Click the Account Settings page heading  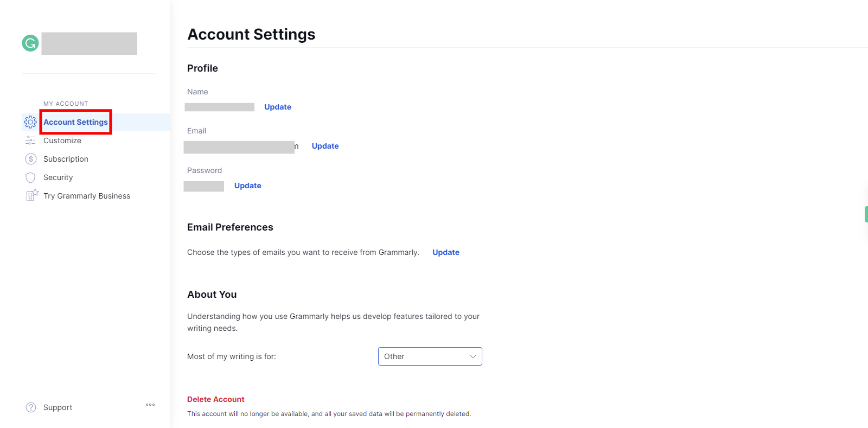click(251, 34)
